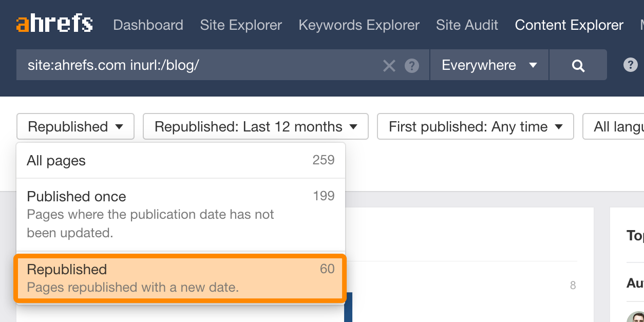Click the search help question mark icon
Image resolution: width=644 pixels, height=322 pixels.
tap(412, 65)
